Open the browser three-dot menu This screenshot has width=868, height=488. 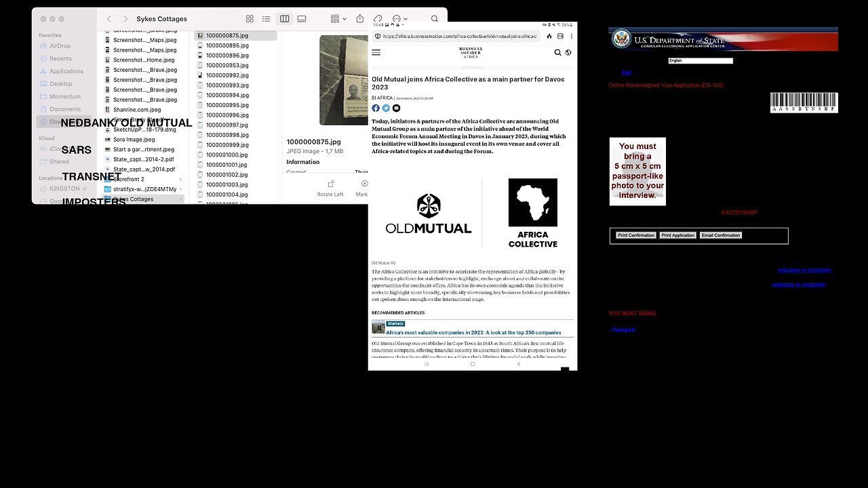(572, 36)
